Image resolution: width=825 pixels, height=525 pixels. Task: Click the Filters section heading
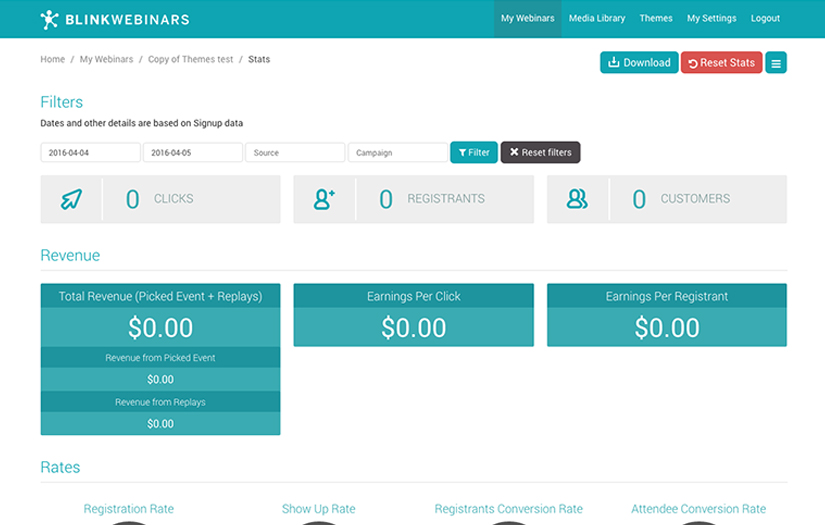(x=62, y=102)
